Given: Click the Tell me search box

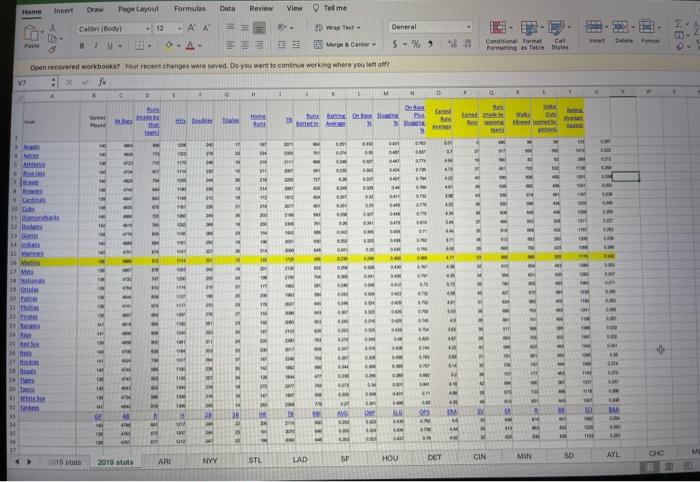Looking at the screenshot, I should [x=330, y=8].
